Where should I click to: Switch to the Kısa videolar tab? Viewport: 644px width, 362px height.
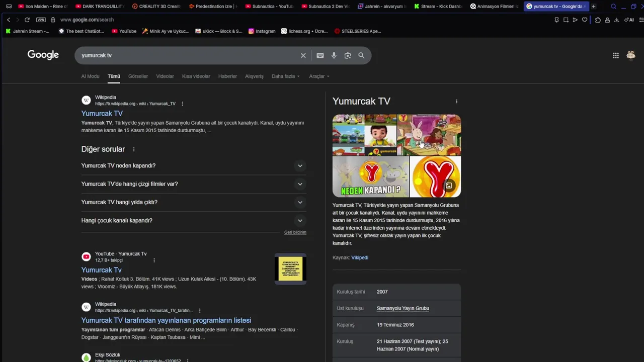(x=196, y=76)
